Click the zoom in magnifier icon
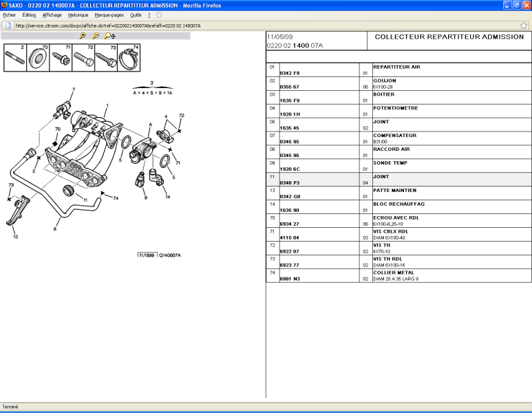Screen dimensions: 532x413 point(83,36)
